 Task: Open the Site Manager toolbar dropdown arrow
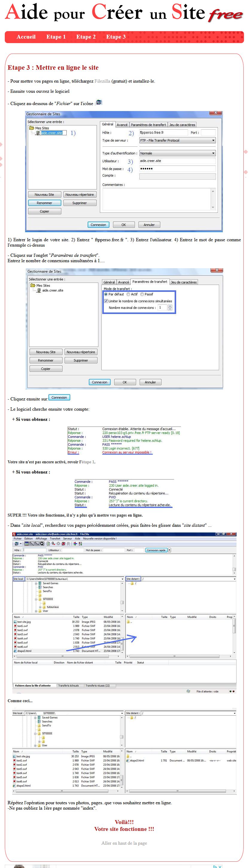[21, 544]
